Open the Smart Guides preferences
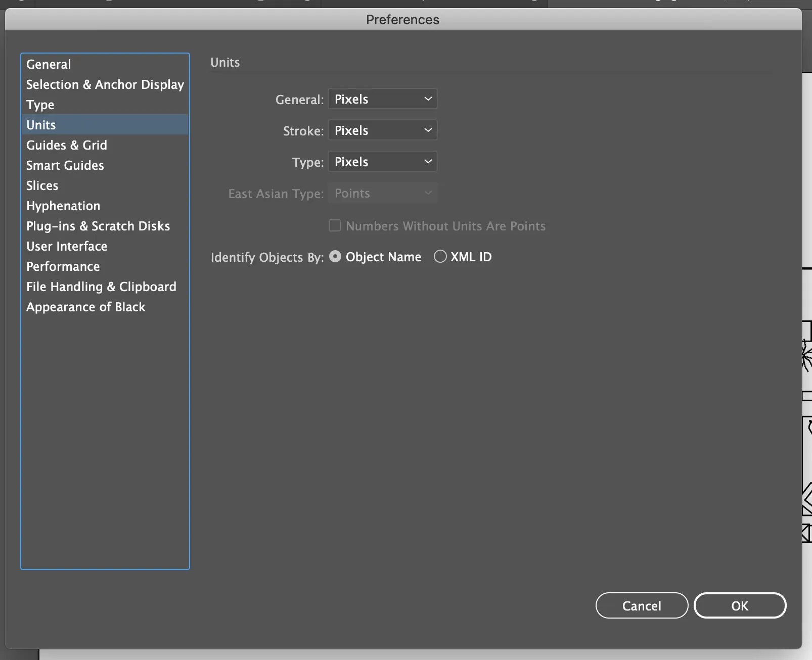This screenshot has height=660, width=812. 65,165
